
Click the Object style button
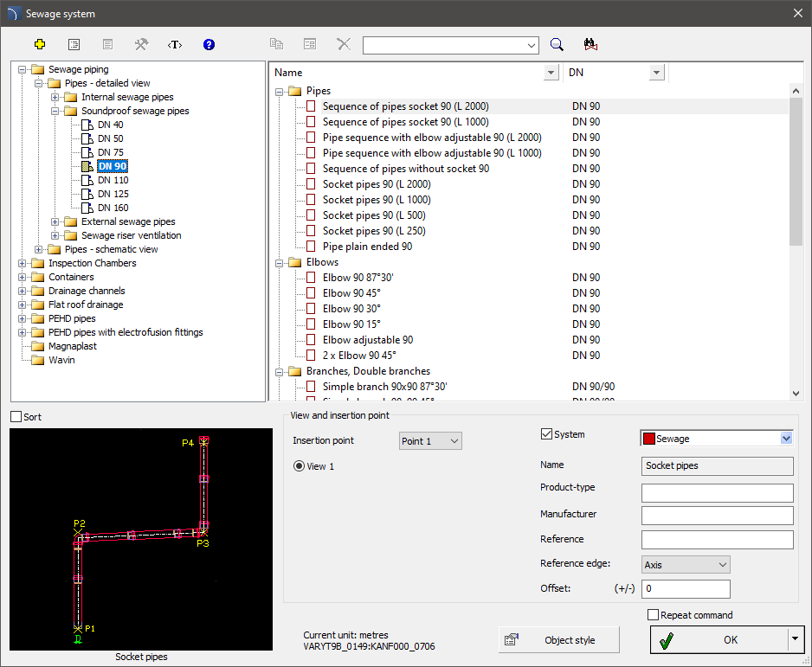pos(559,640)
